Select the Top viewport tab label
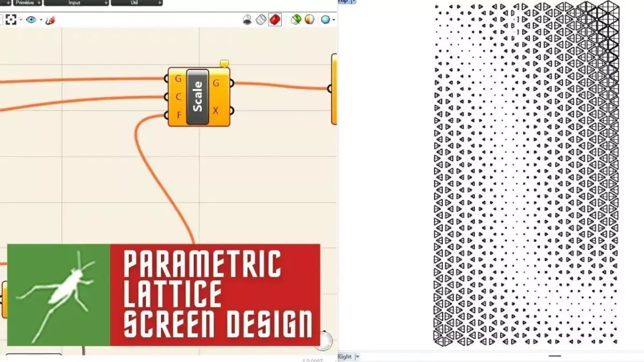 [x=342, y=2]
